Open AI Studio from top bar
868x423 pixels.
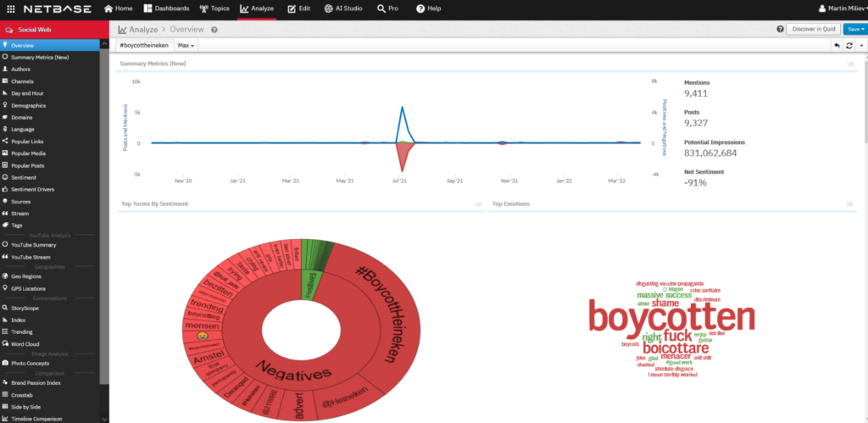343,8
